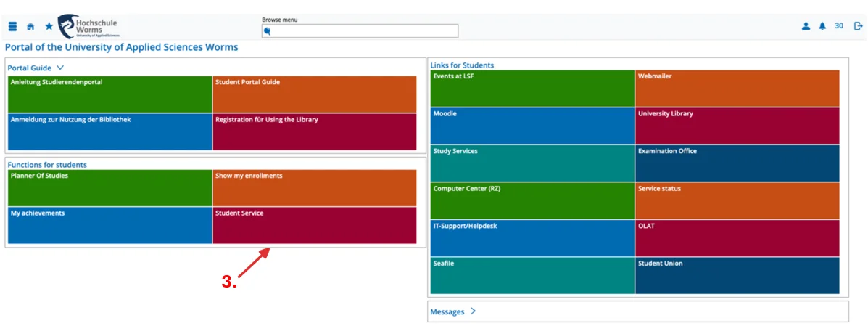Image resolution: width=868 pixels, height=334 pixels.
Task: Click the home icon in header
Action: tap(30, 26)
